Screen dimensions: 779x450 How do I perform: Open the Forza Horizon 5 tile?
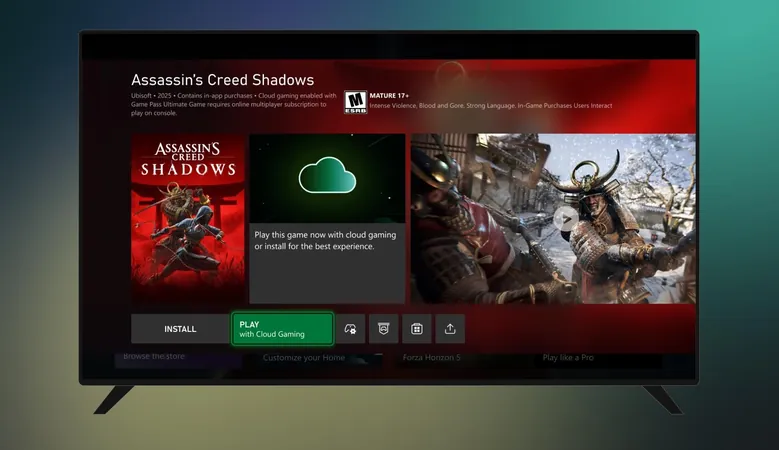pos(433,358)
